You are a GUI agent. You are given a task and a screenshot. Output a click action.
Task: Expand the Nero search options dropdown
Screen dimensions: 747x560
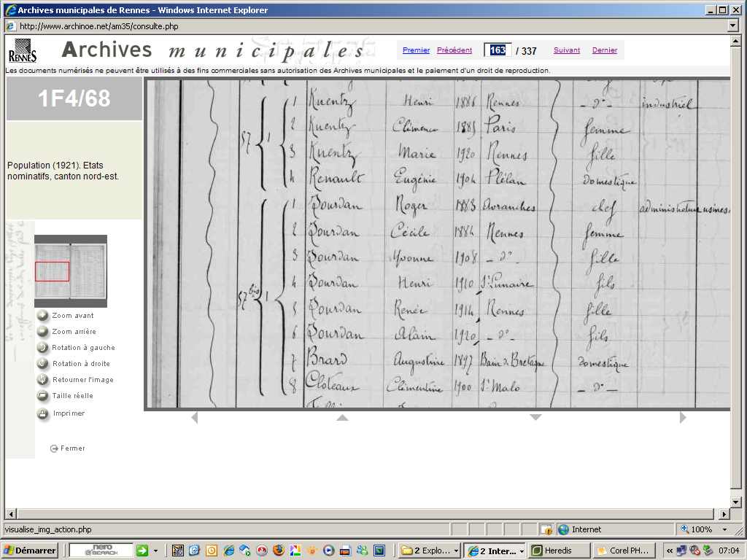click(x=155, y=551)
